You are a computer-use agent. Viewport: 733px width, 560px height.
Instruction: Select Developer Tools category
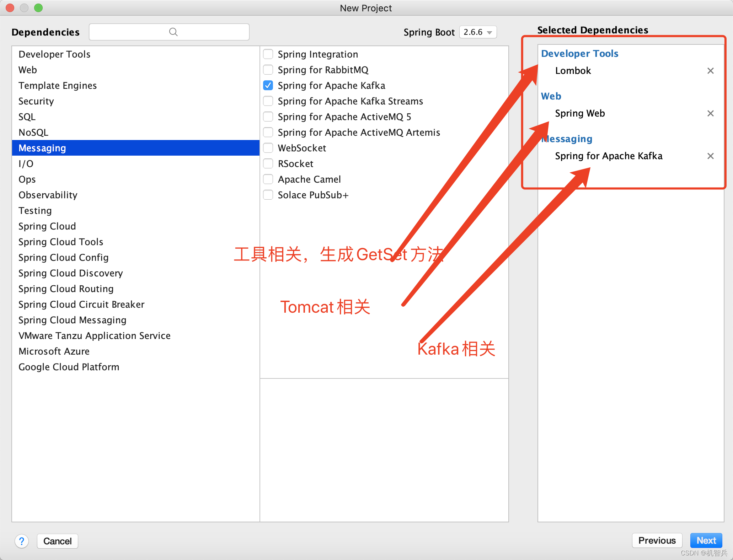tap(54, 54)
